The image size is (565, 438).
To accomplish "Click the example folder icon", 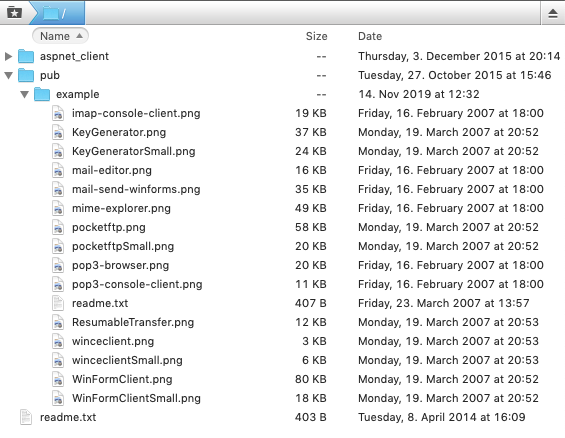I will pyautogui.click(x=42, y=94).
